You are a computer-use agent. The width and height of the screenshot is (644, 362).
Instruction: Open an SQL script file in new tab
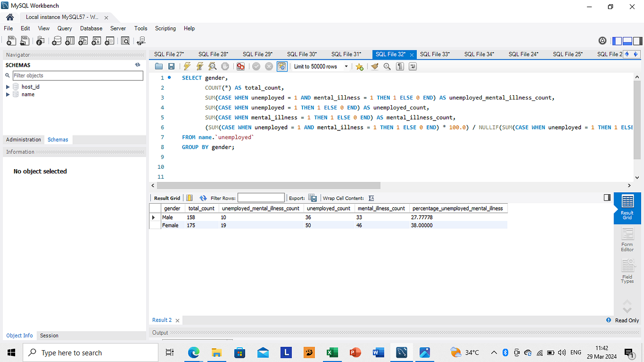[x=24, y=41]
